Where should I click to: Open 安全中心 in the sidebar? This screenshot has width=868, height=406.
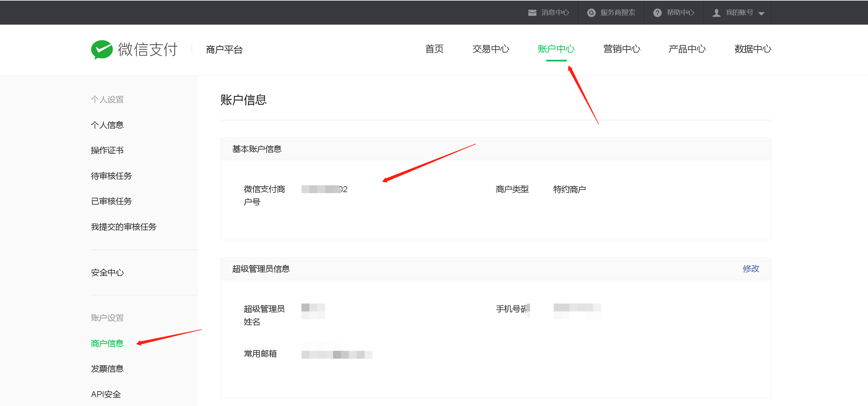[107, 272]
